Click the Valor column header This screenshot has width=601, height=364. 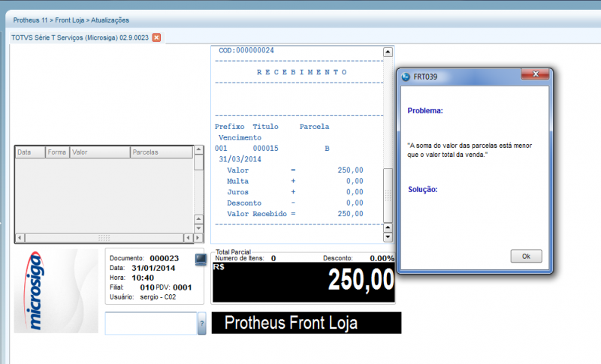(x=100, y=152)
